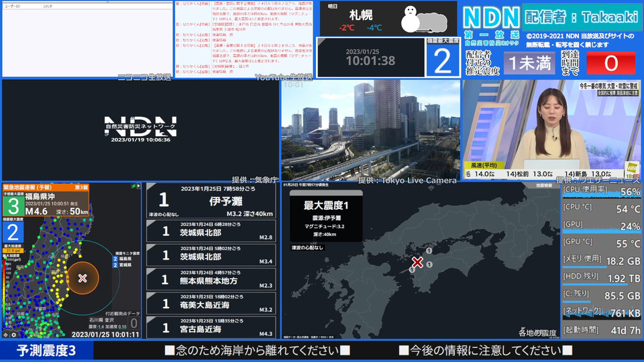Click the Weathernews presenter video feed
Screen dimensions: 644x362
point(551,129)
